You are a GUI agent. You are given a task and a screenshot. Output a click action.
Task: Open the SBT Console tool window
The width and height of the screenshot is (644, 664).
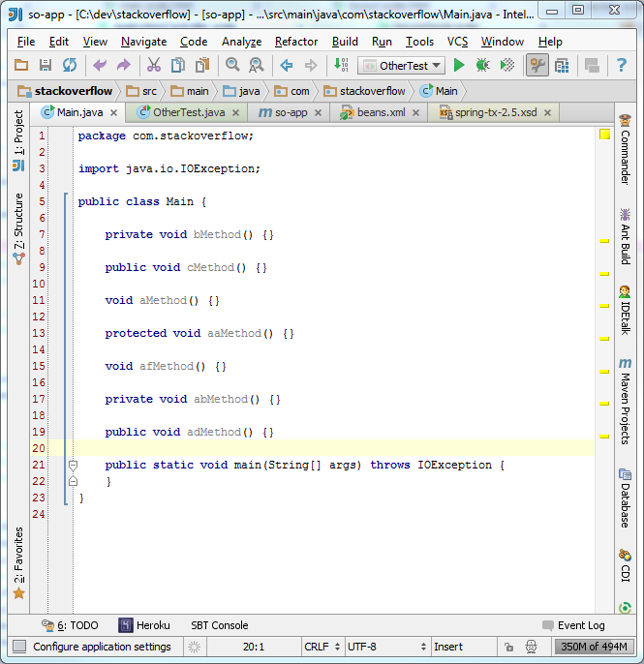coord(220,625)
